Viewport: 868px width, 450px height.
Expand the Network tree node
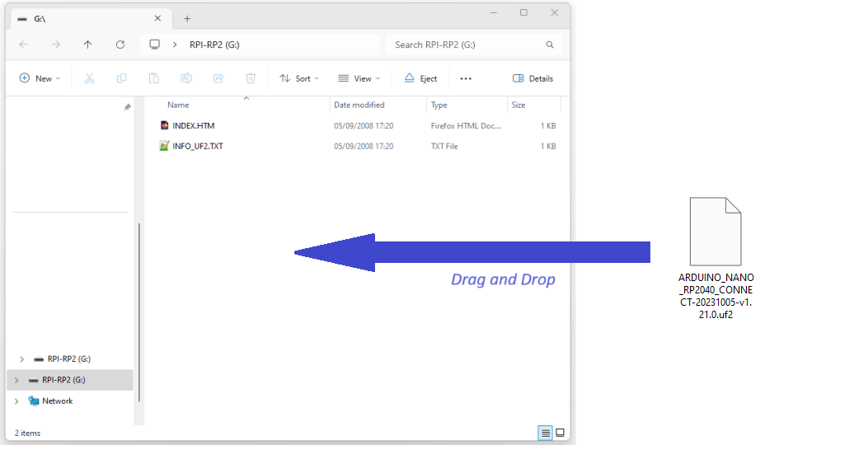click(16, 401)
